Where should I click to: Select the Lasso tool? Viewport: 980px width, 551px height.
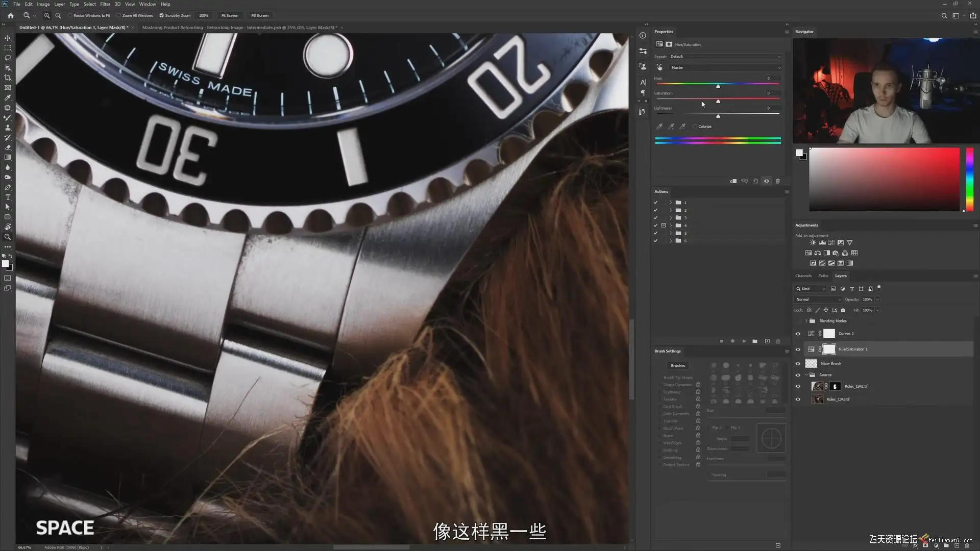(x=8, y=58)
